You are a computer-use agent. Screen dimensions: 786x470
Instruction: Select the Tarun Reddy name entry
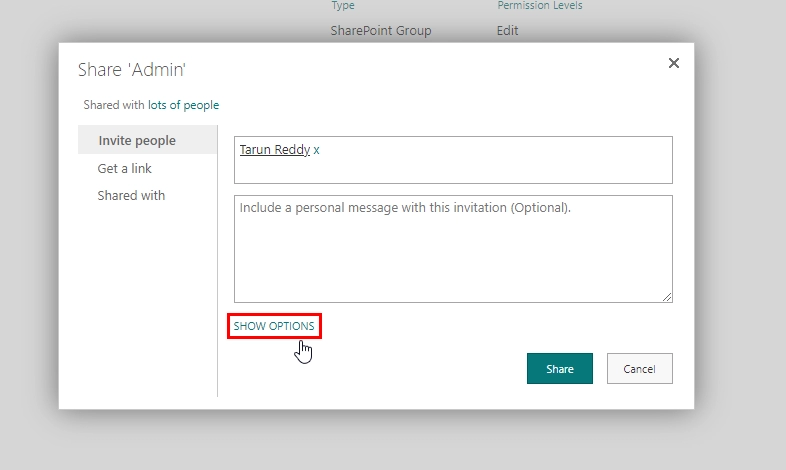coord(275,150)
